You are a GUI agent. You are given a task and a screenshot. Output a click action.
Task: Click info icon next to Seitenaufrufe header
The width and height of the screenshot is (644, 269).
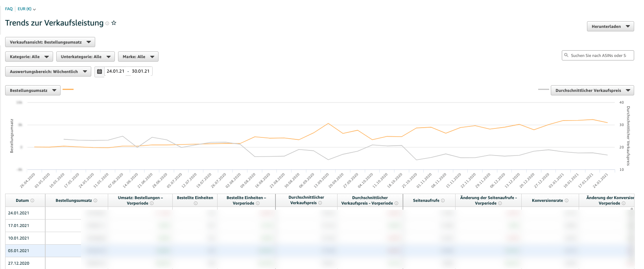tap(443, 201)
